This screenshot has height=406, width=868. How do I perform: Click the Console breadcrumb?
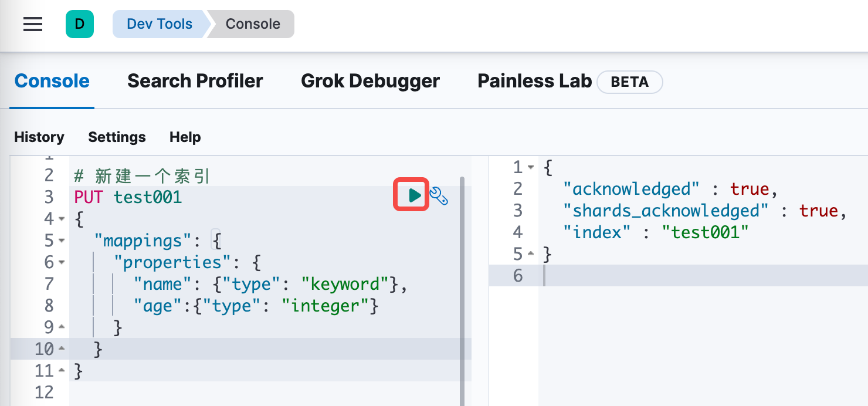252,24
